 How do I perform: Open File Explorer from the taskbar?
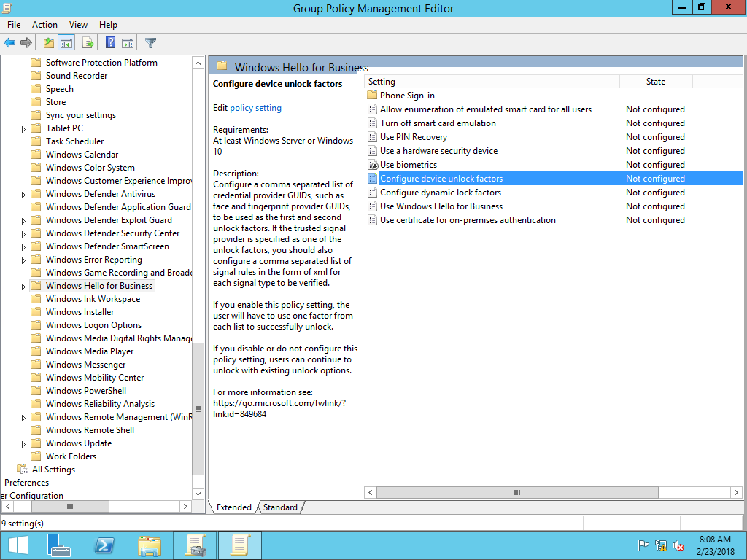coord(150,545)
